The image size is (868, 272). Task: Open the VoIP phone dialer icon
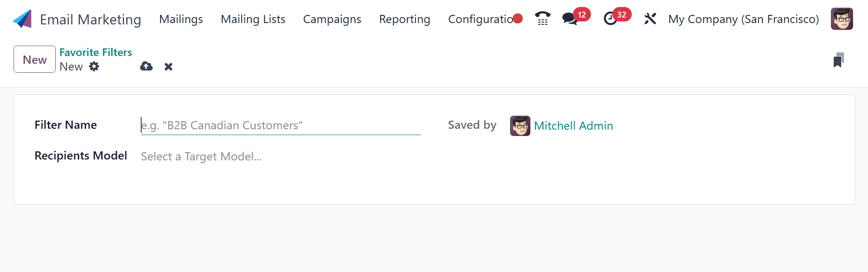pyautogui.click(x=542, y=19)
